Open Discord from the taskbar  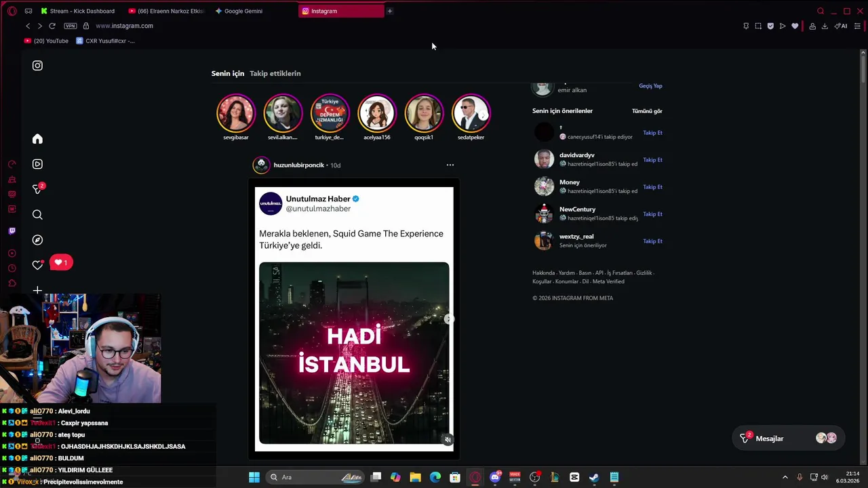(495, 477)
